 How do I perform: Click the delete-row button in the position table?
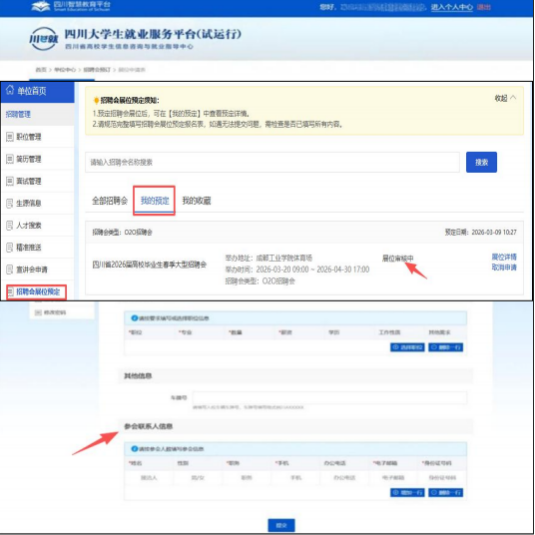point(446,347)
